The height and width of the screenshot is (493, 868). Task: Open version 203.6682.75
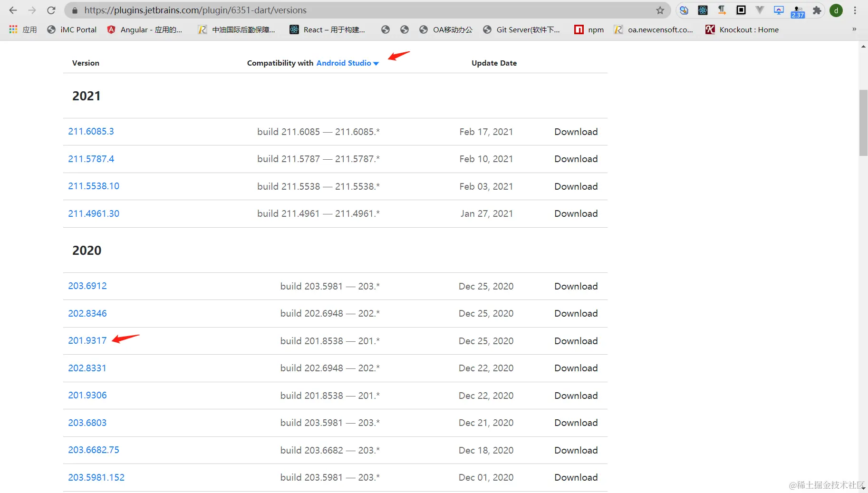point(94,450)
